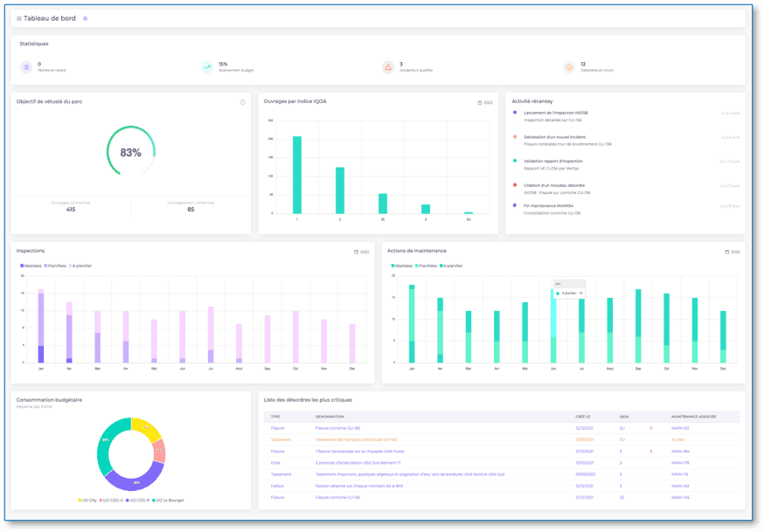764x532 pixels.
Task: Toggle the Réalisées legend in Inspections chart
Action: (x=31, y=266)
